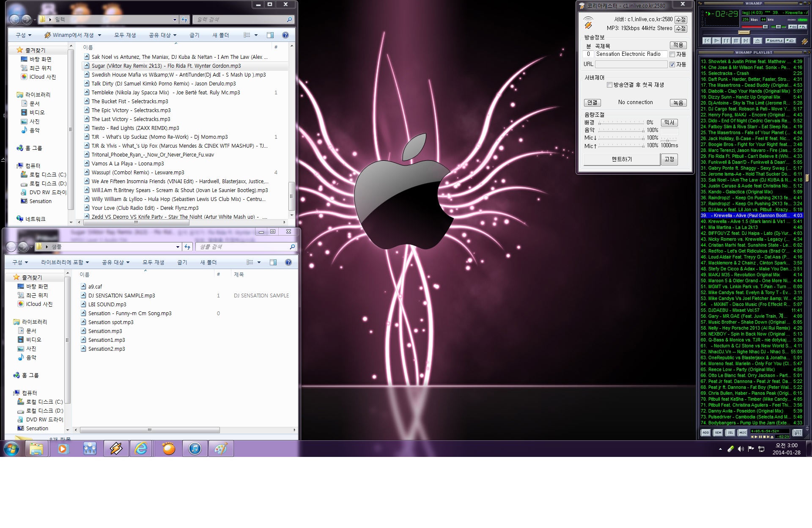Click 배경 background volume slider

tap(621, 123)
